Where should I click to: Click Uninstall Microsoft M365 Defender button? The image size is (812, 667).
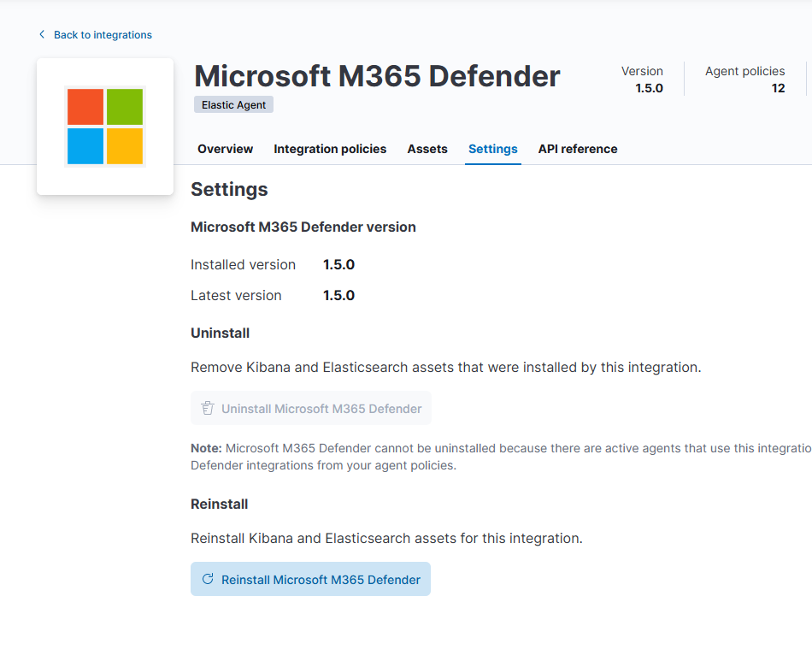[311, 409]
